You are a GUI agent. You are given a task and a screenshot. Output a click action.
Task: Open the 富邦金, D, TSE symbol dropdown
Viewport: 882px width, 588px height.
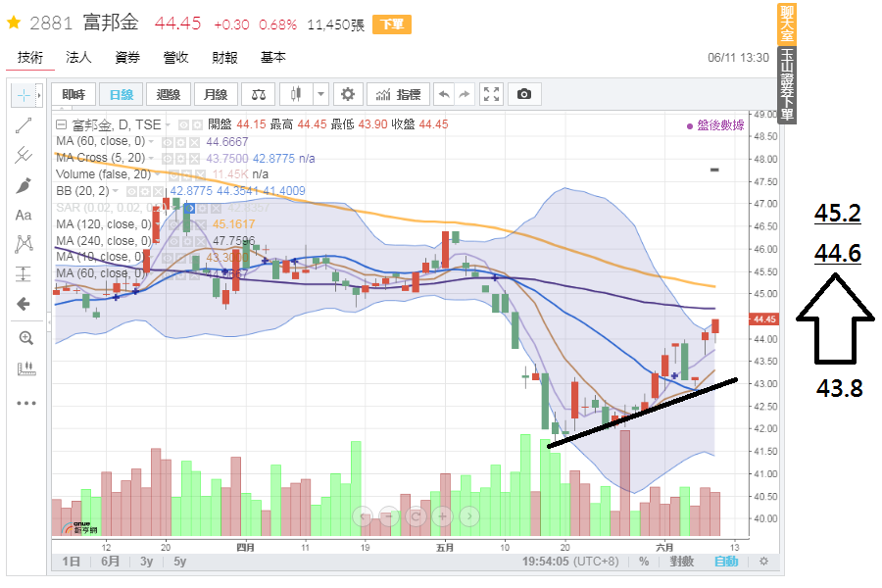pos(168,124)
